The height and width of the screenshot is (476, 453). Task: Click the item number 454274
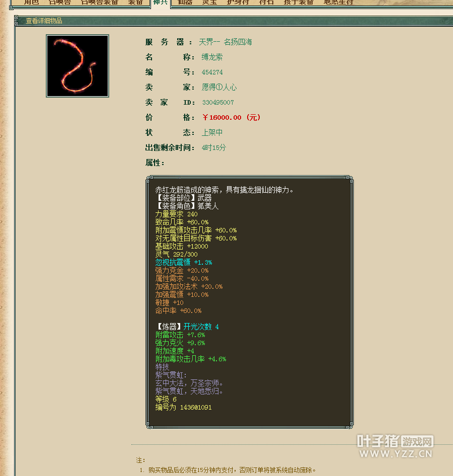point(212,72)
